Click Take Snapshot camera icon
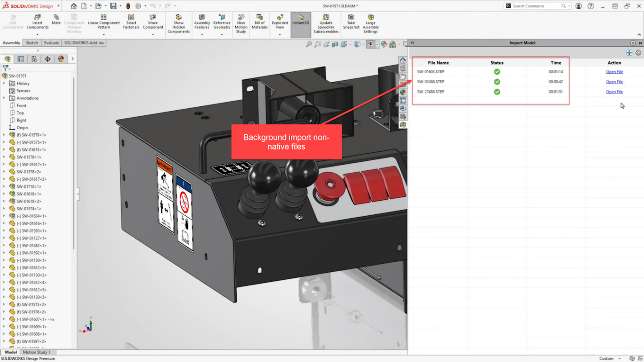 (351, 18)
